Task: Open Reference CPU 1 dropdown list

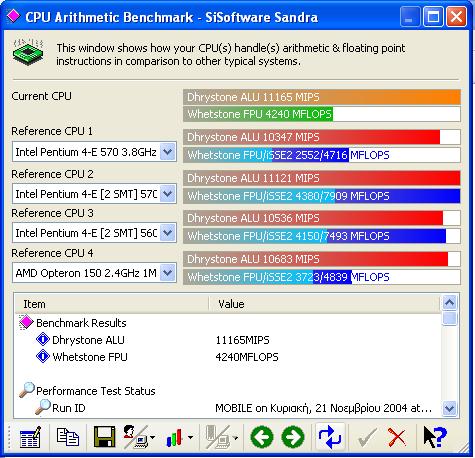Action: coord(168,152)
